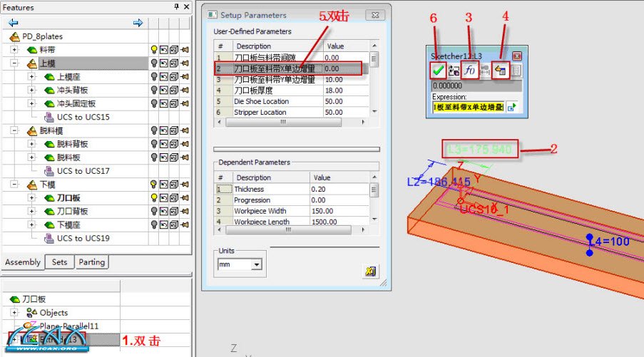Click the 3D box icon on 脱料板 row

(x=174, y=157)
